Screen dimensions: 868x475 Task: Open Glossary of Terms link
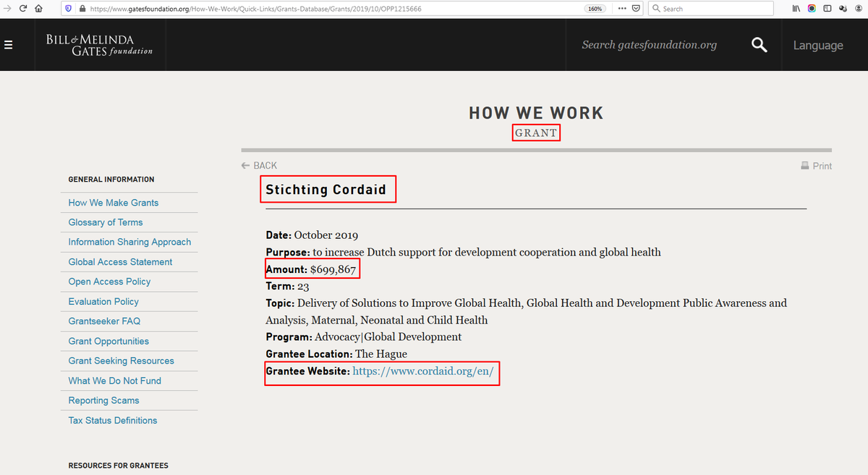tap(106, 222)
